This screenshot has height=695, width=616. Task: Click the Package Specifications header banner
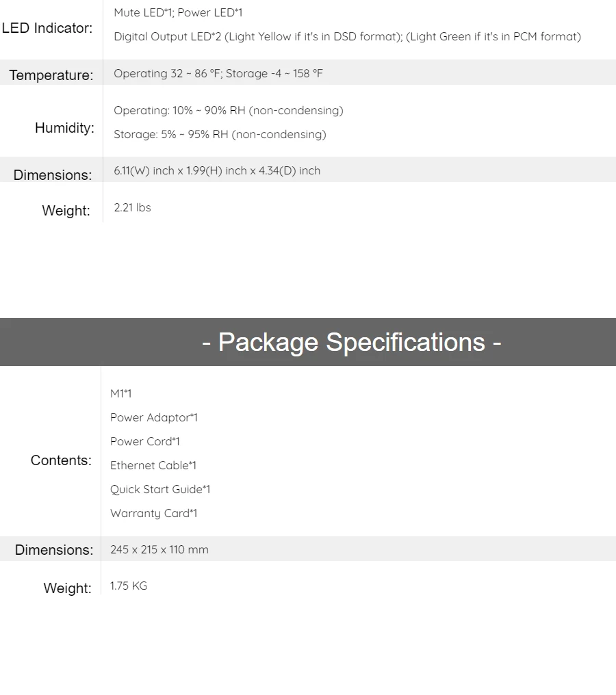(308, 342)
